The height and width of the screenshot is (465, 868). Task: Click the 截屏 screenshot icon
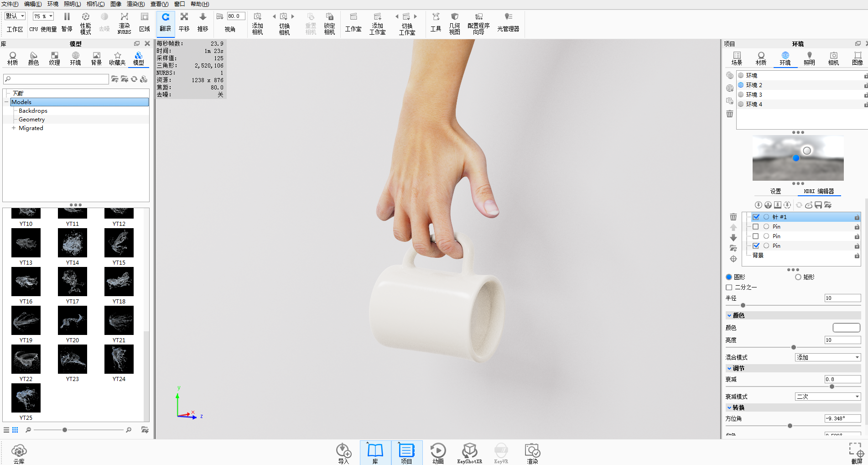(857, 453)
